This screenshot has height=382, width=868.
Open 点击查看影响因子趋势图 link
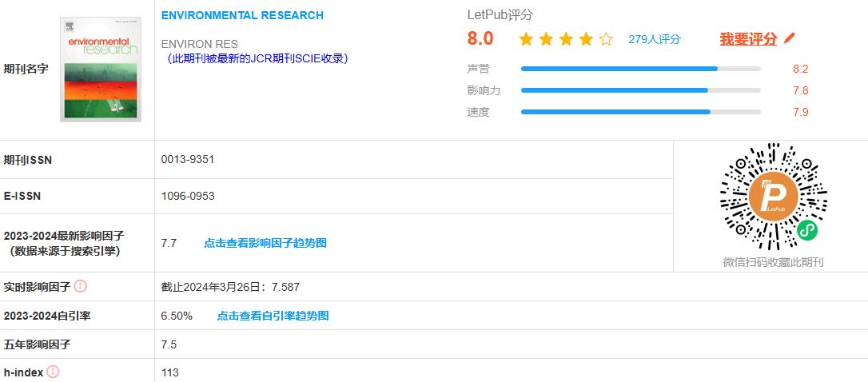coord(265,243)
